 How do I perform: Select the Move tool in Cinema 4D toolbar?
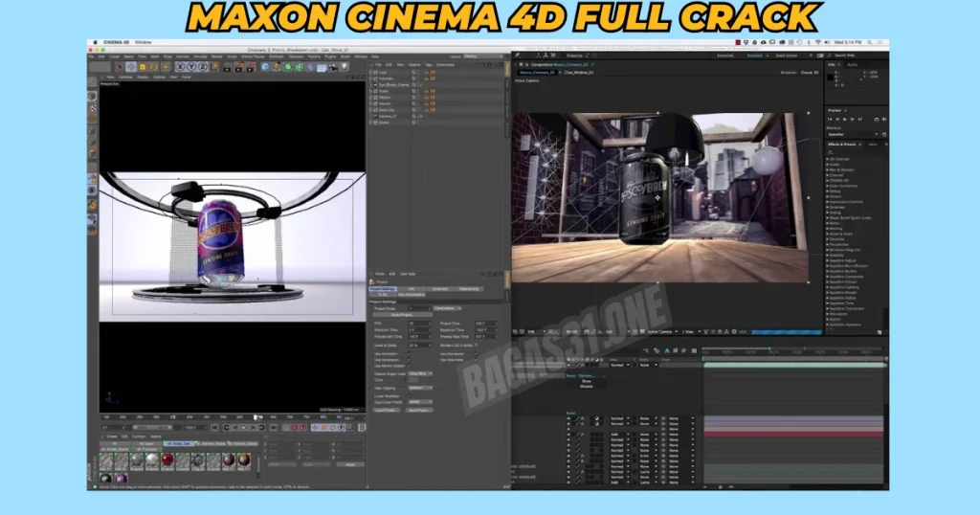pyautogui.click(x=130, y=67)
